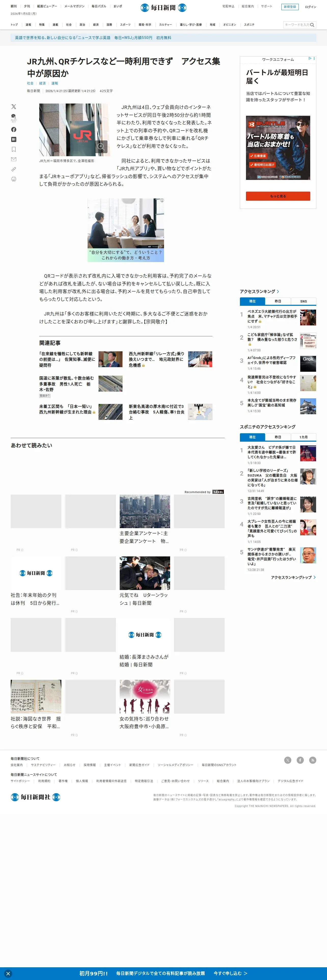Image resolution: width=327 pixels, height=980 pixels.
Task: Select 現在 tab in スポニチ ranking
Action: (252, 437)
